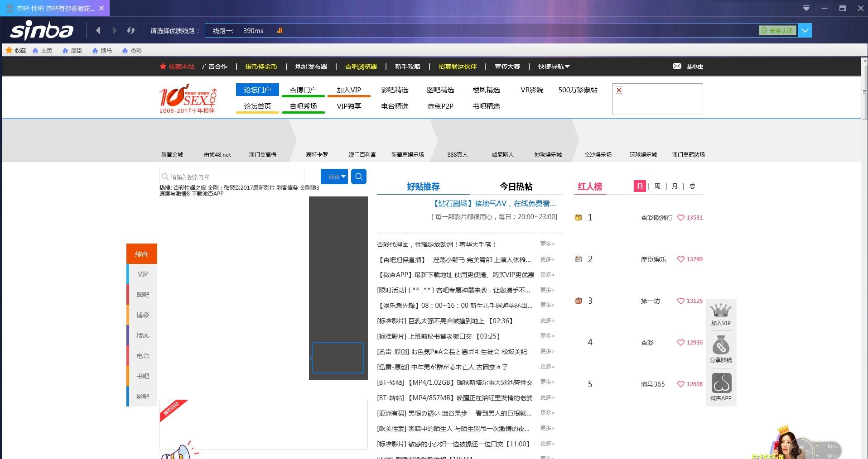This screenshot has height=459, width=868.
Task: Open the 电台精选 nav item
Action: 395,106
